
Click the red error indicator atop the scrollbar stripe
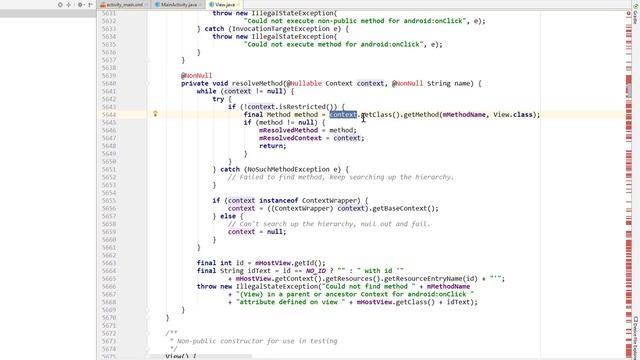(x=629, y=13)
